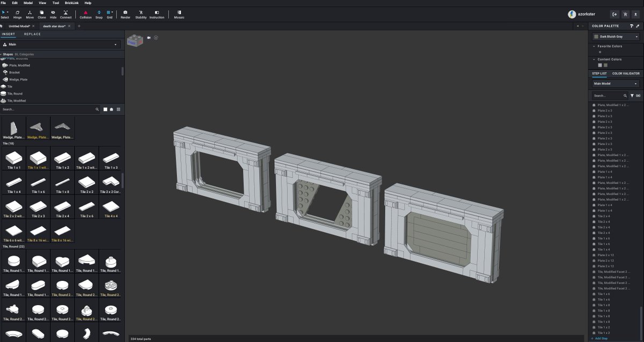Activate the Clone tool
This screenshot has width=644, height=342.
coord(42,14)
